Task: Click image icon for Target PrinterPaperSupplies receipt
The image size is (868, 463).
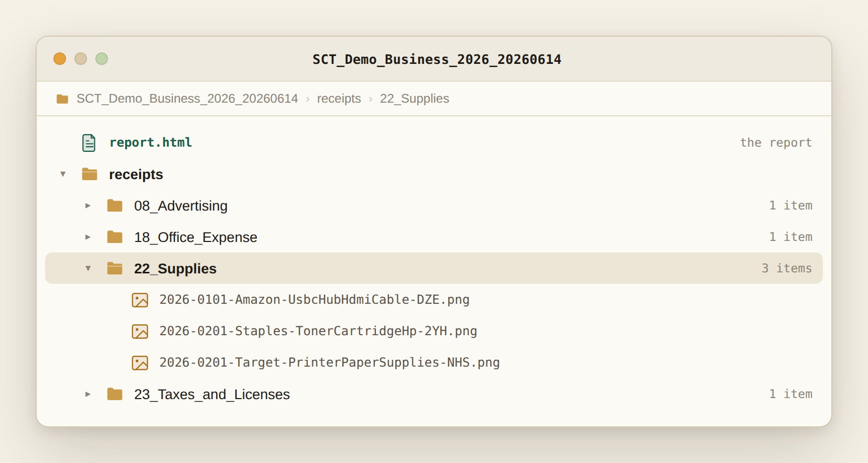Action: (140, 363)
